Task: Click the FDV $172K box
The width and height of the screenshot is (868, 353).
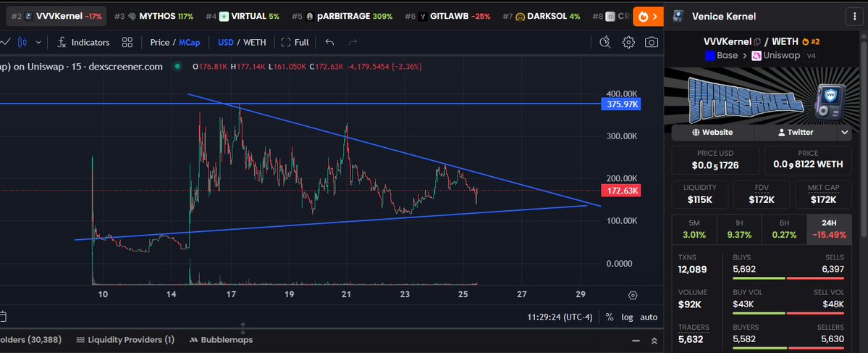Action: coord(762,194)
